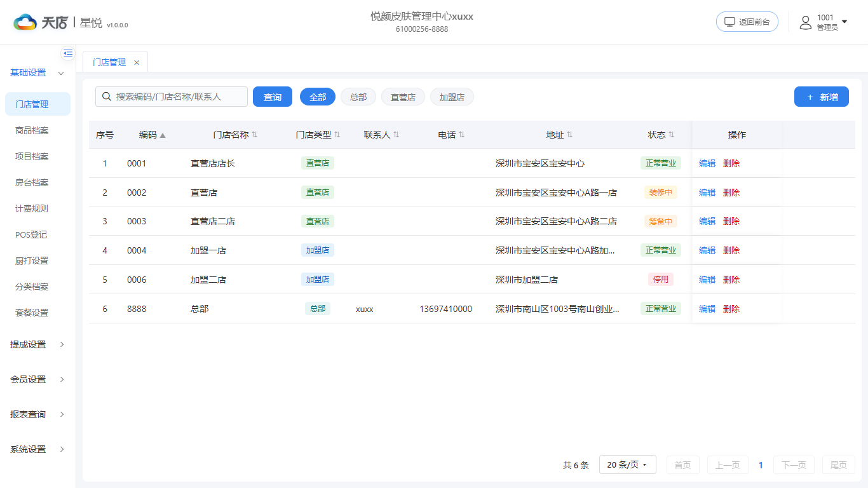
Task: Open 套餐设置 in the sidebar
Action: (x=37, y=313)
